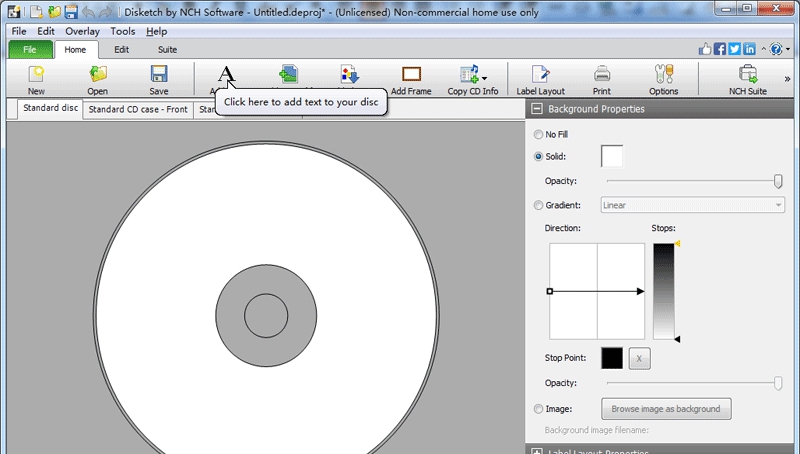800x454 pixels.
Task: Open the File menu
Action: coord(19,31)
